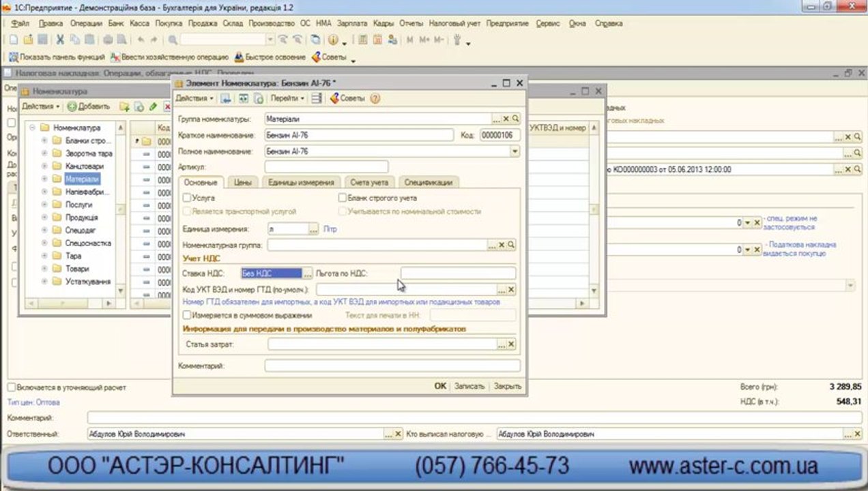The width and height of the screenshot is (868, 491).
Task: Click the Help info icon in main toolbar
Action: point(333,40)
